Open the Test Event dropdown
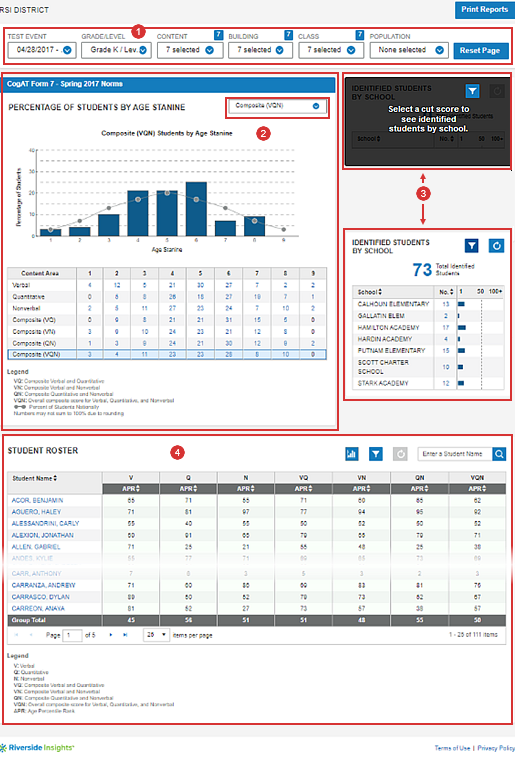This screenshot has width=515, height=760. pos(42,50)
